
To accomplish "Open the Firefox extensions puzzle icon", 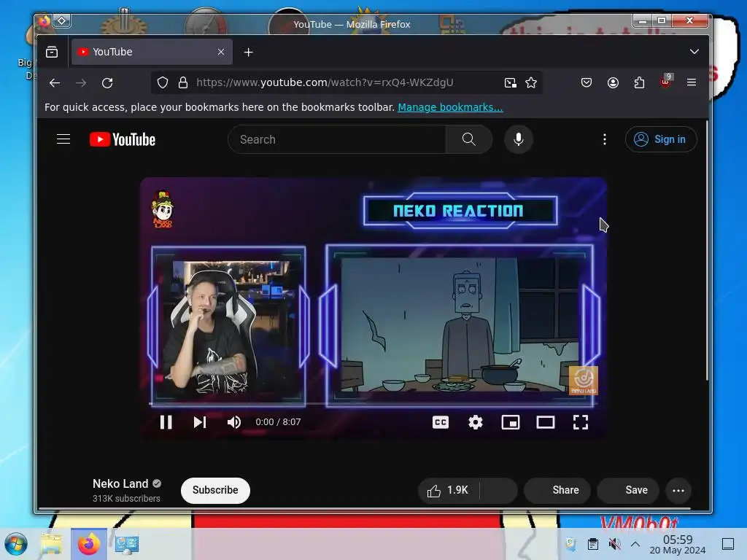I will coord(639,83).
